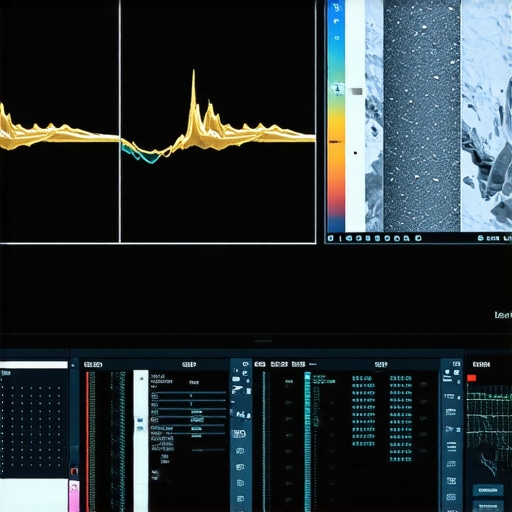
Task: Click the rainbow color scale bar beside the micrograph
Action: 336,115
